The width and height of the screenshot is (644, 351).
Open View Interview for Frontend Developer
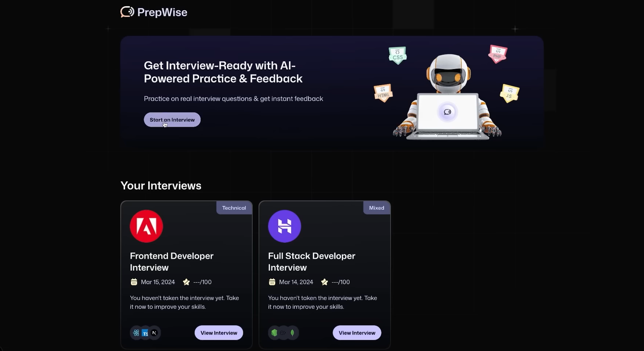[x=219, y=333]
